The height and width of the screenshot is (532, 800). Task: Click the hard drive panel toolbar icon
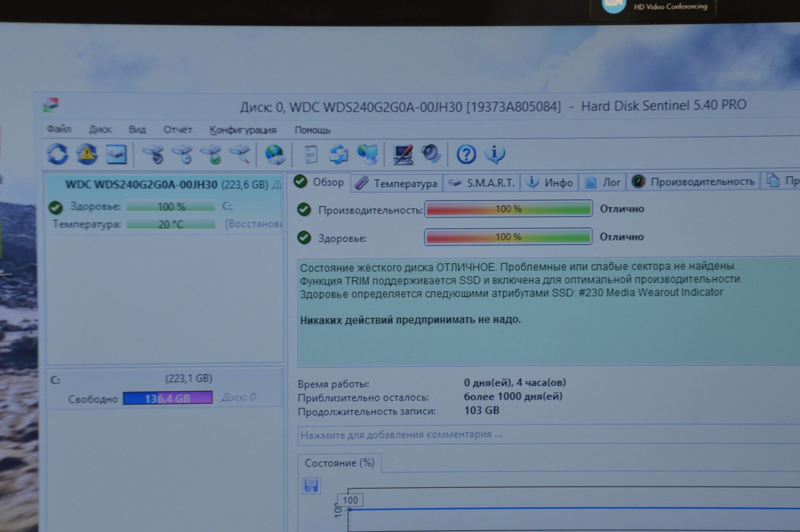116,155
